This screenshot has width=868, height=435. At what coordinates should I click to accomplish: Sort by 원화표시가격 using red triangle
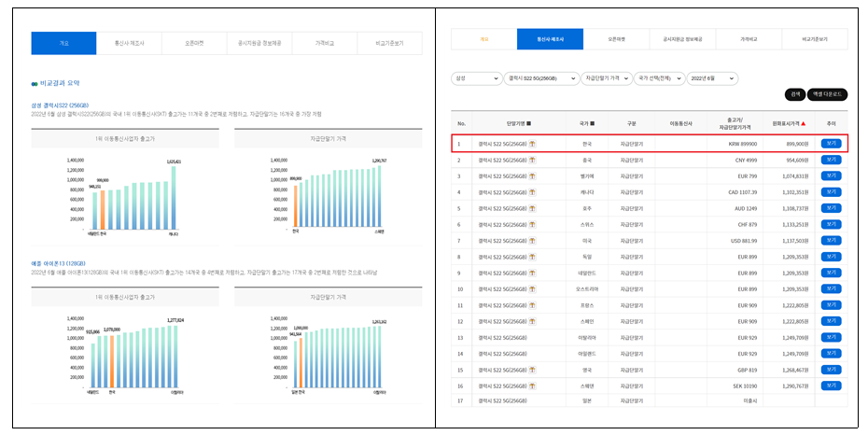point(804,123)
